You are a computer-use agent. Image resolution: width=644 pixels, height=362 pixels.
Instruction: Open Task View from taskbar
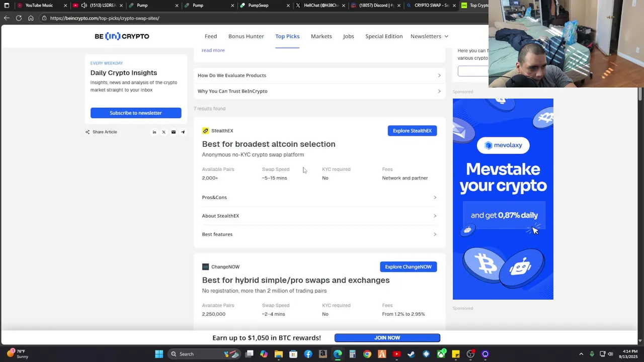click(249, 354)
